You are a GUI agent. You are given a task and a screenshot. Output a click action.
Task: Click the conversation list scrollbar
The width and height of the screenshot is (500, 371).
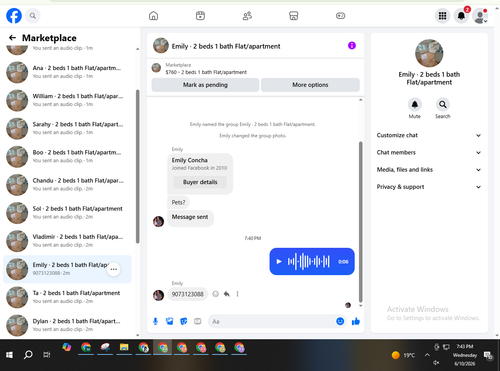coord(137,166)
